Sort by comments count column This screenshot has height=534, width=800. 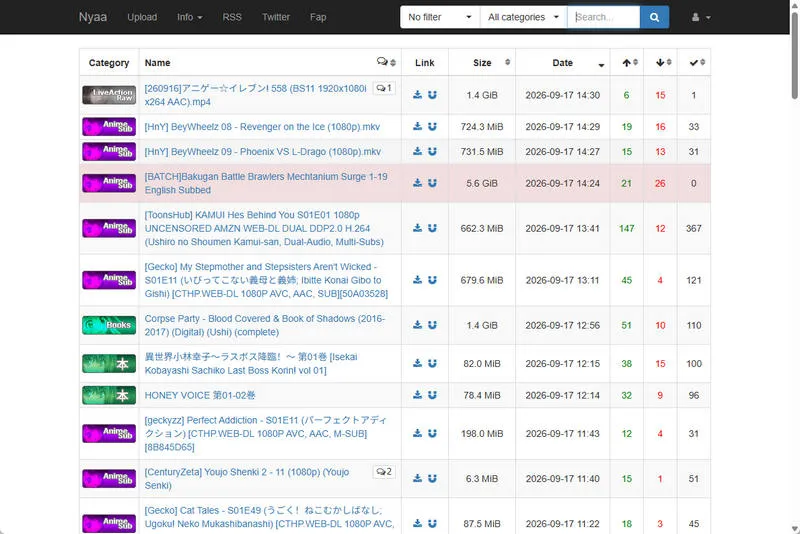(x=386, y=62)
